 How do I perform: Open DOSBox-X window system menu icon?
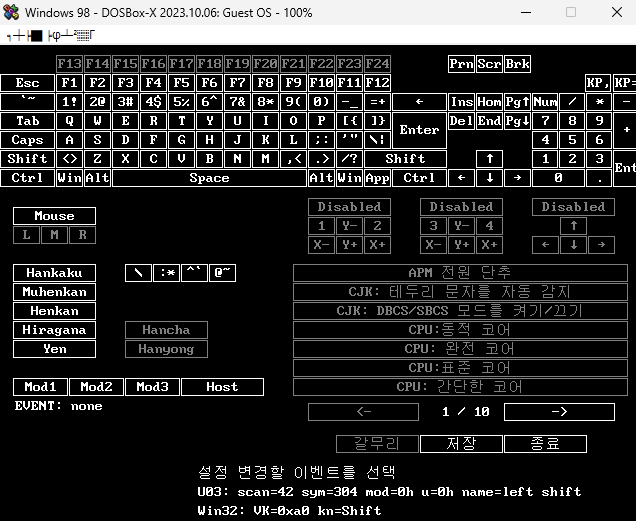11,12
